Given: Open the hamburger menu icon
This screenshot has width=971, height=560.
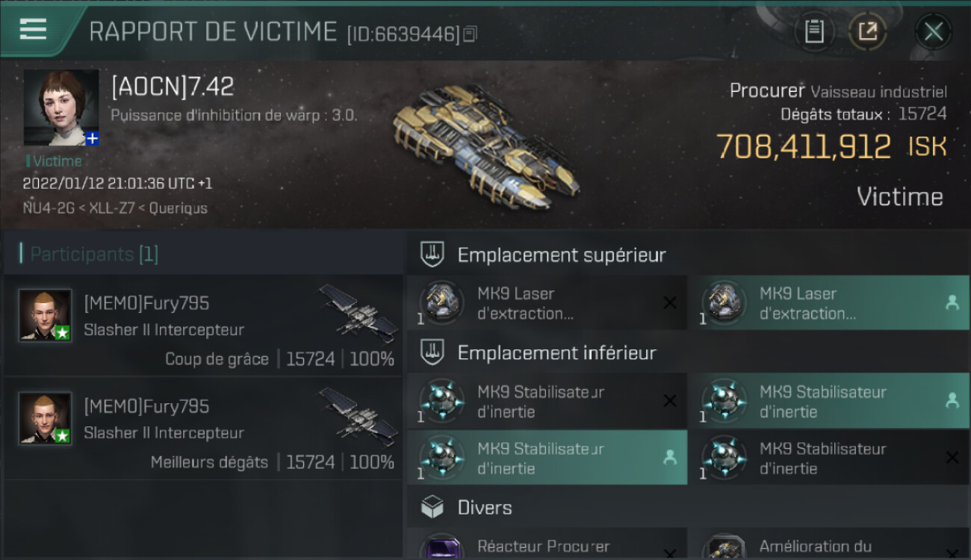Looking at the screenshot, I should (x=33, y=29).
